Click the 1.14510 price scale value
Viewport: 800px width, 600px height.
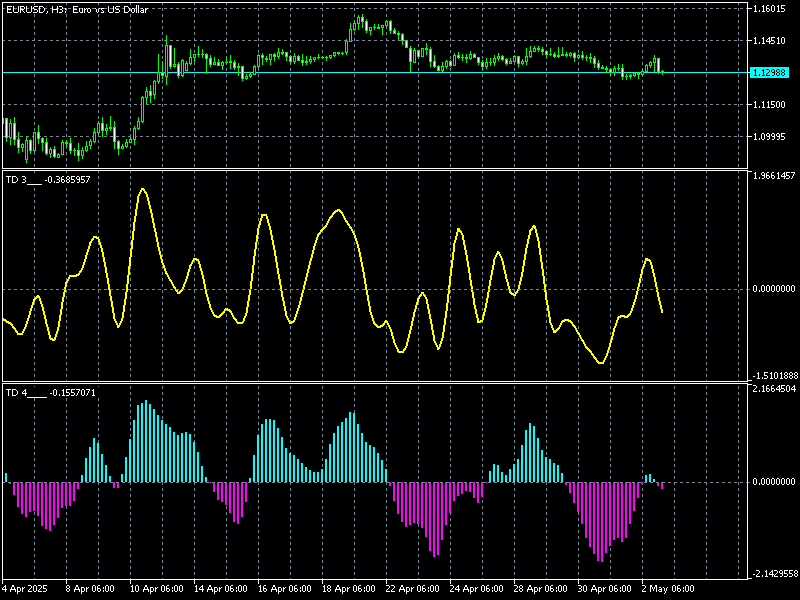[x=769, y=41]
